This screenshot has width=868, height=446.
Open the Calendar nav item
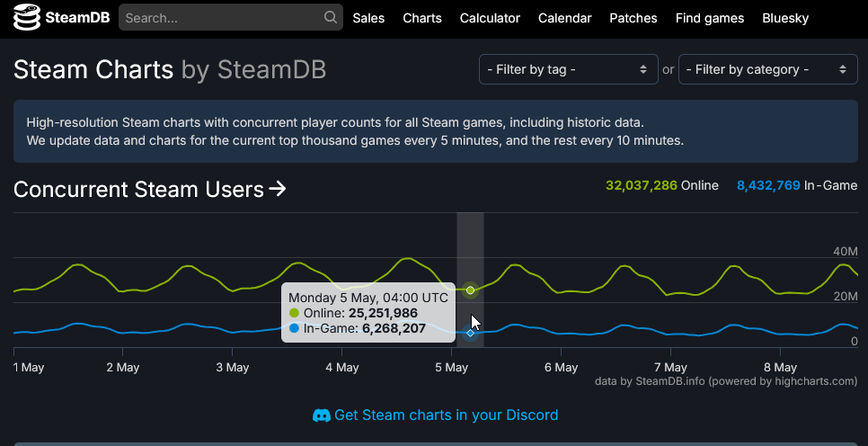coord(564,18)
